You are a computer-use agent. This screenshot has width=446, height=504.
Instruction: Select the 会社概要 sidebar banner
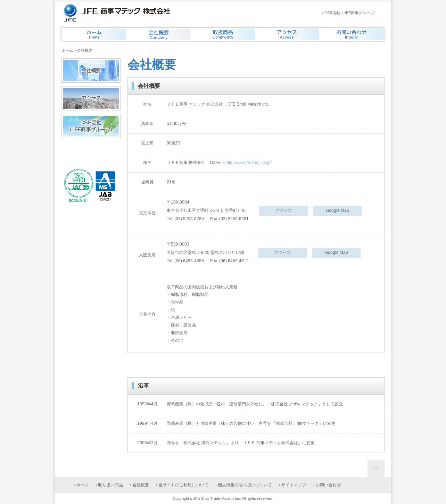[91, 71]
